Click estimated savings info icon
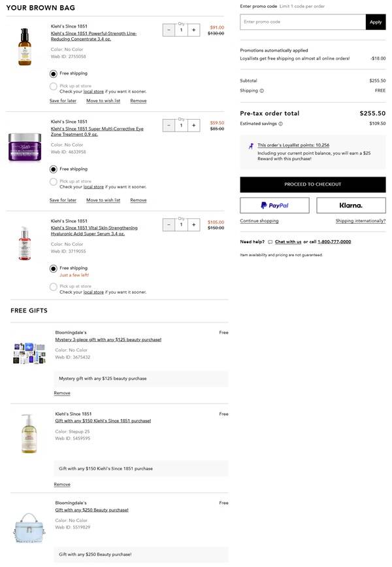Screen dimensions: 392x567 point(281,123)
